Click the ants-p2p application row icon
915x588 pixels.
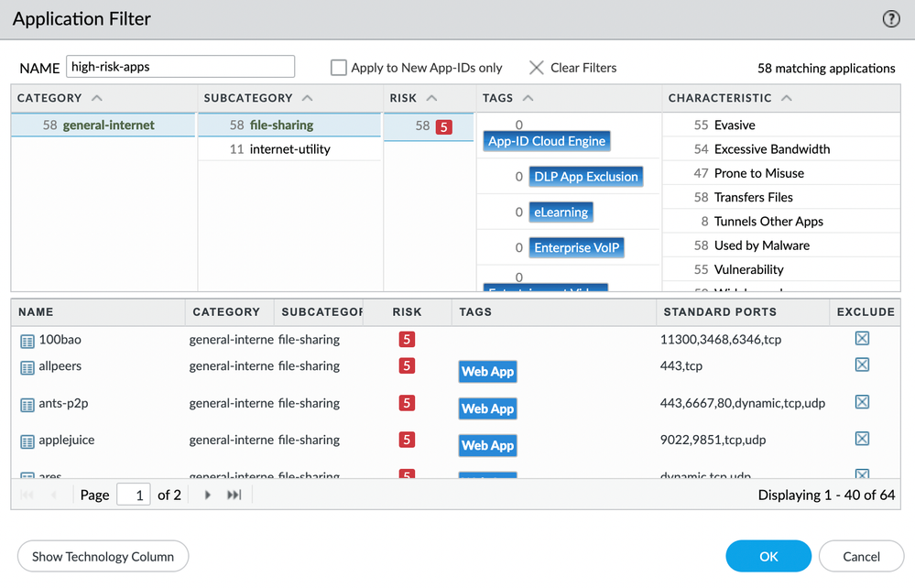[x=27, y=404]
